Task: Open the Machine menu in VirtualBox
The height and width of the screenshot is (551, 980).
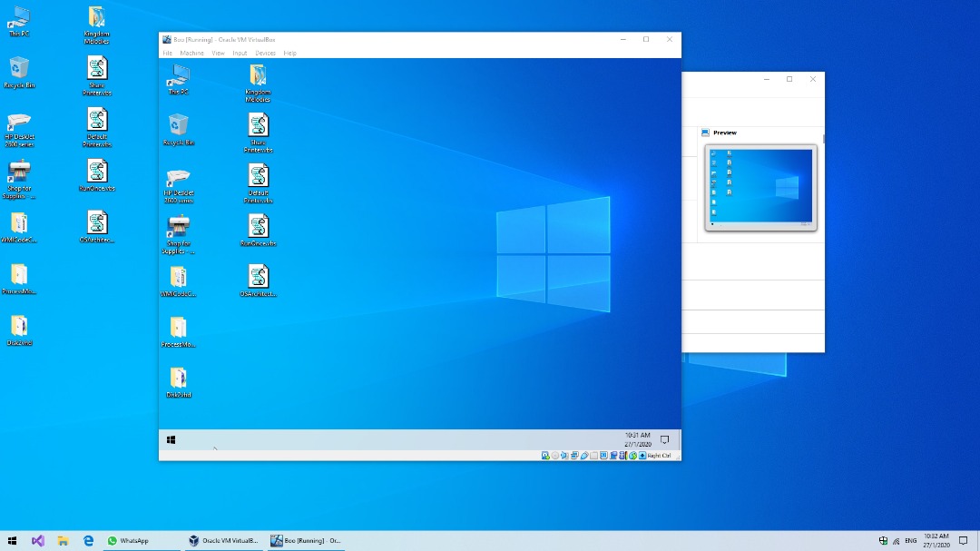Action: [191, 54]
